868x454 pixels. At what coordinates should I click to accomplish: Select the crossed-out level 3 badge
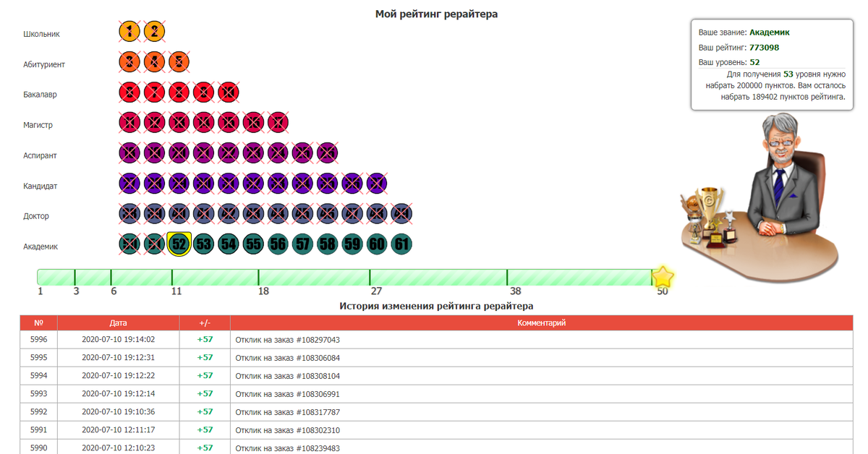coord(129,61)
